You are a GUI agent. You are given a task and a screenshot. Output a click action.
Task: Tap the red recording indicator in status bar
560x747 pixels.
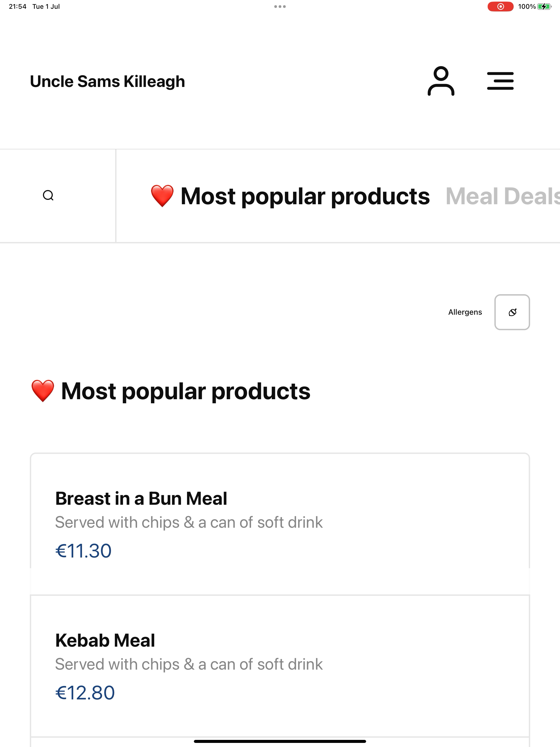[500, 6]
